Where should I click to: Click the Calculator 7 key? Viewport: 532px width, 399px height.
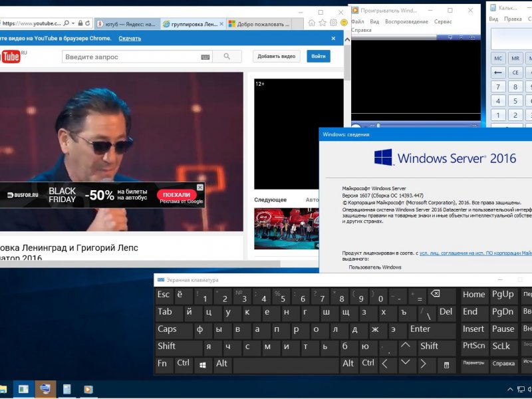498,87
